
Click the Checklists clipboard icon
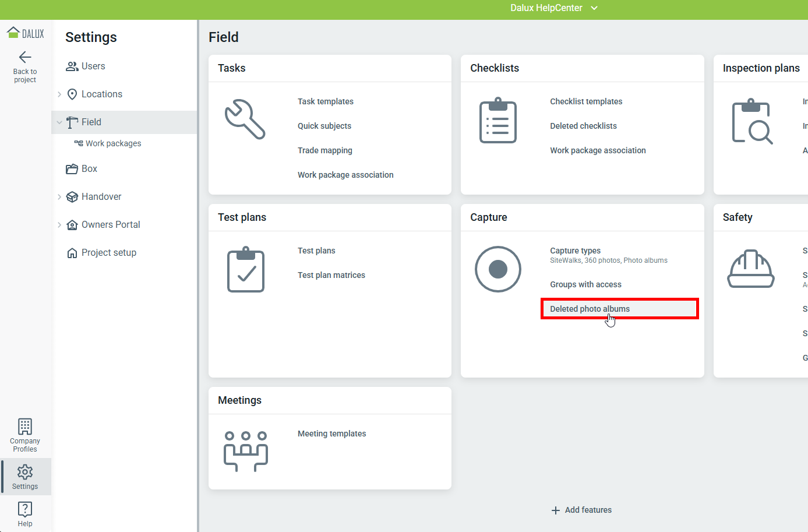point(497,121)
